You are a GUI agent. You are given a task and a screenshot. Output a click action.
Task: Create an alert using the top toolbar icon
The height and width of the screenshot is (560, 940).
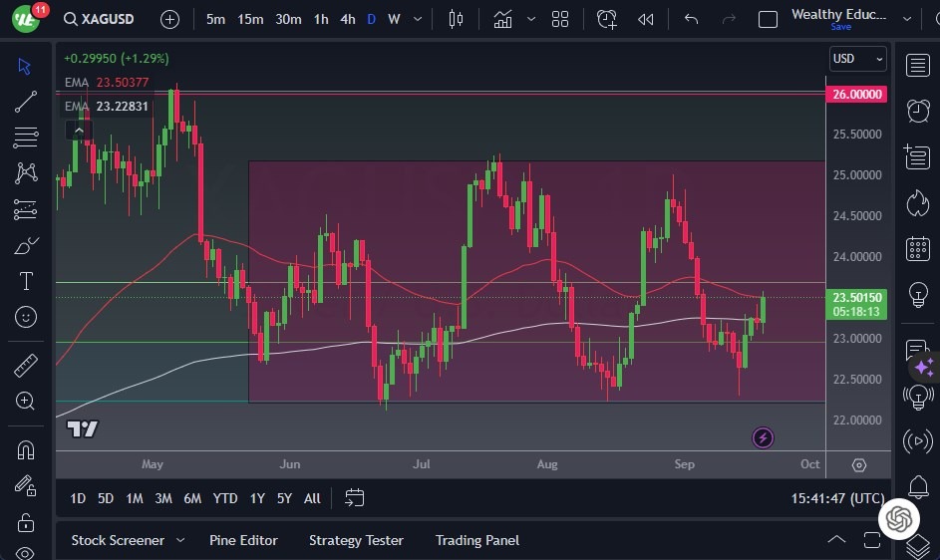pyautogui.click(x=606, y=19)
